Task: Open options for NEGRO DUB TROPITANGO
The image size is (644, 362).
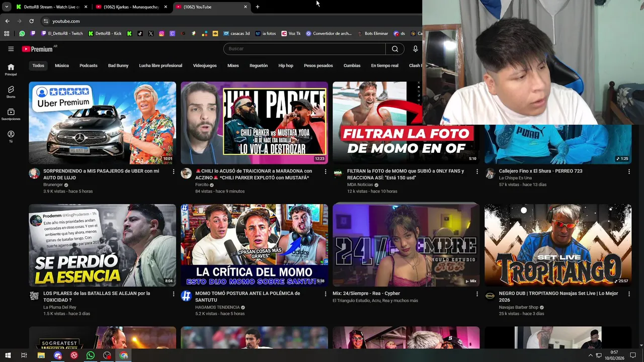Action: click(x=629, y=294)
